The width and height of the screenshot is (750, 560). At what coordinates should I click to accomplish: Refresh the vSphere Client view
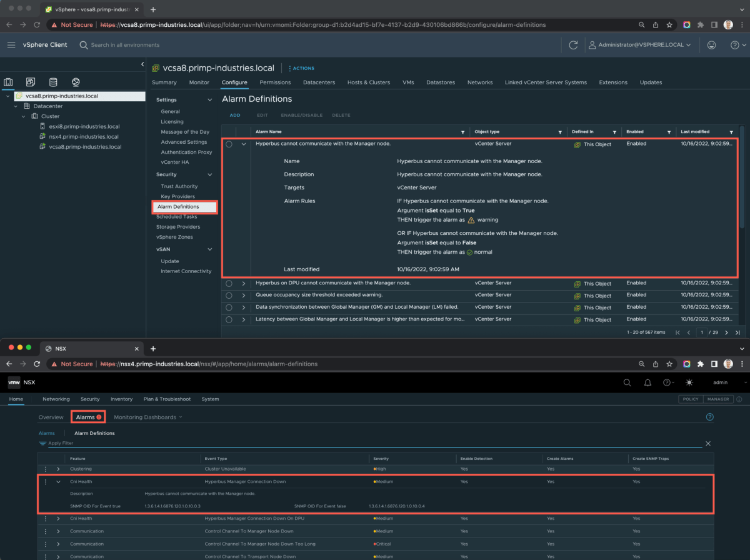573,45
